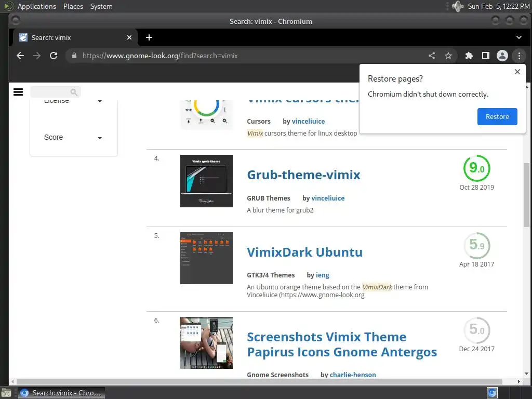Open the Applications menu
The width and height of the screenshot is (532, 399).
(x=37, y=6)
